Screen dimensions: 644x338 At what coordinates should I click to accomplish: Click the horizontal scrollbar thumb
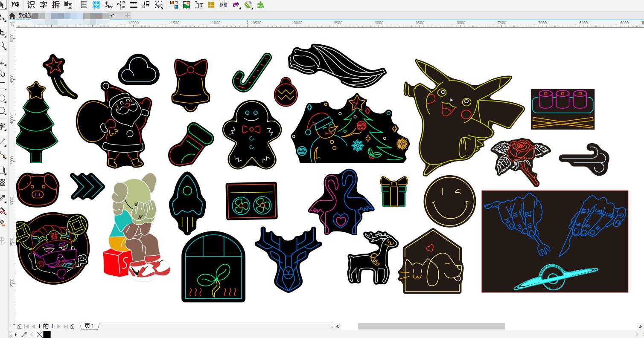tap(431, 326)
